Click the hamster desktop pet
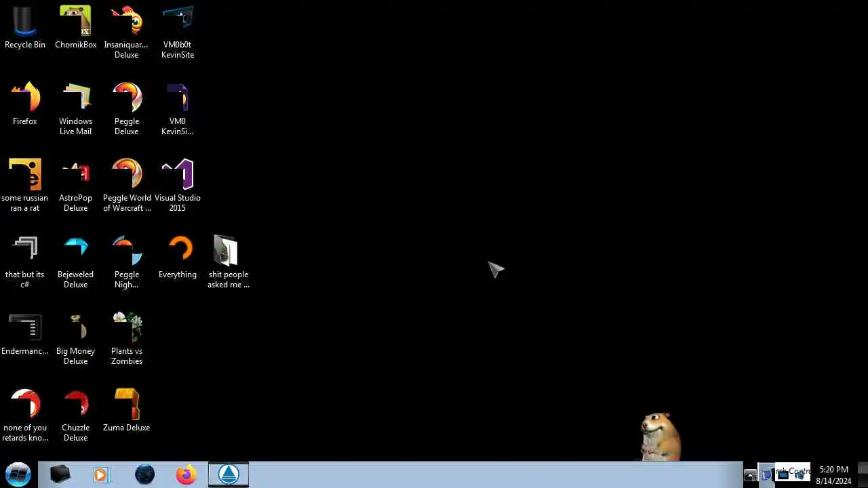The image size is (868, 488). [660, 436]
